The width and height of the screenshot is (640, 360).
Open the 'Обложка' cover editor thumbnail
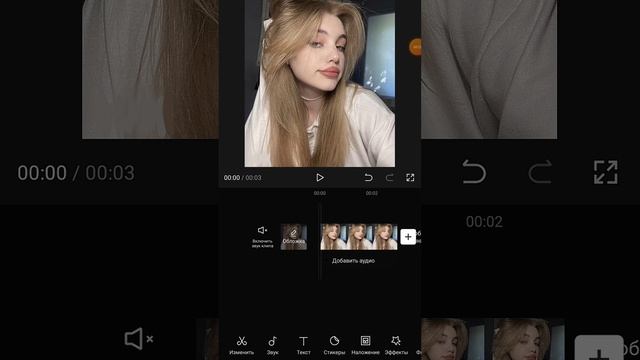coord(293,237)
